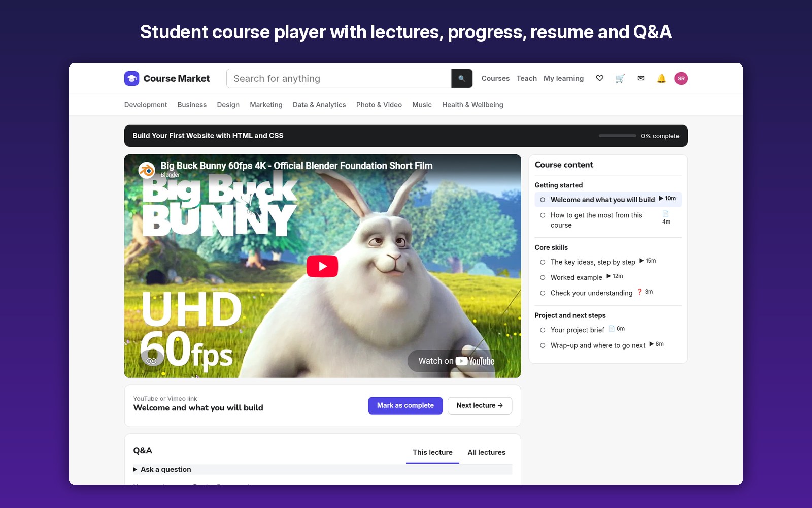Screen dimensions: 812x508
Task: Click the Blender channel logo on video
Action: (x=147, y=170)
